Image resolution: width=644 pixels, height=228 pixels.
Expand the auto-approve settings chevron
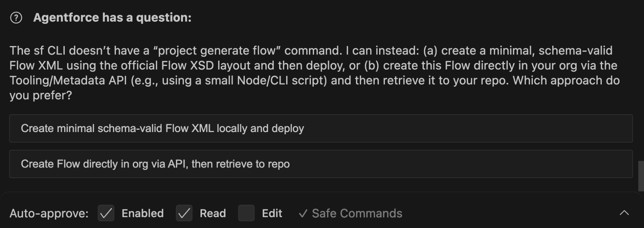pyautogui.click(x=624, y=213)
